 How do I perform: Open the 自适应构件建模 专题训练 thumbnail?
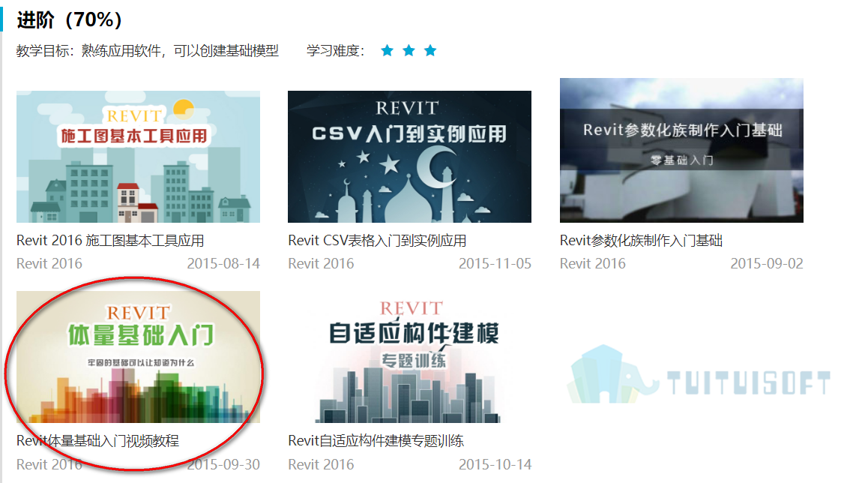[410, 357]
